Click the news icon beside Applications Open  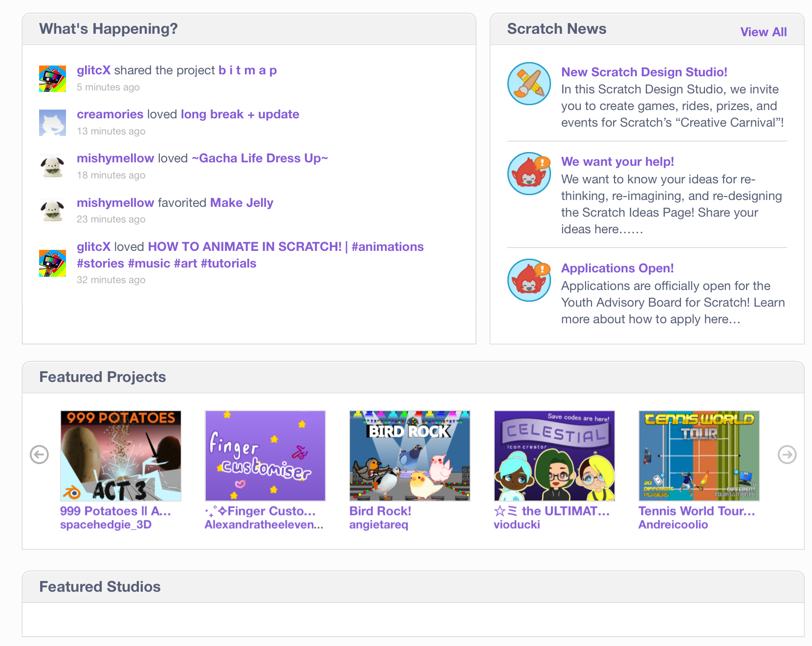529,280
